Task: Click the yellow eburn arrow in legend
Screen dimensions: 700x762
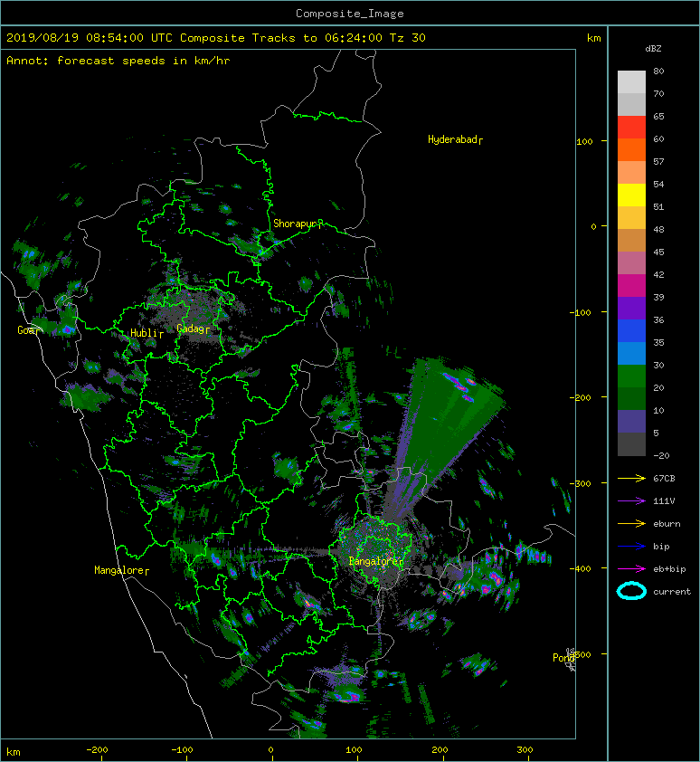Action: [631, 524]
